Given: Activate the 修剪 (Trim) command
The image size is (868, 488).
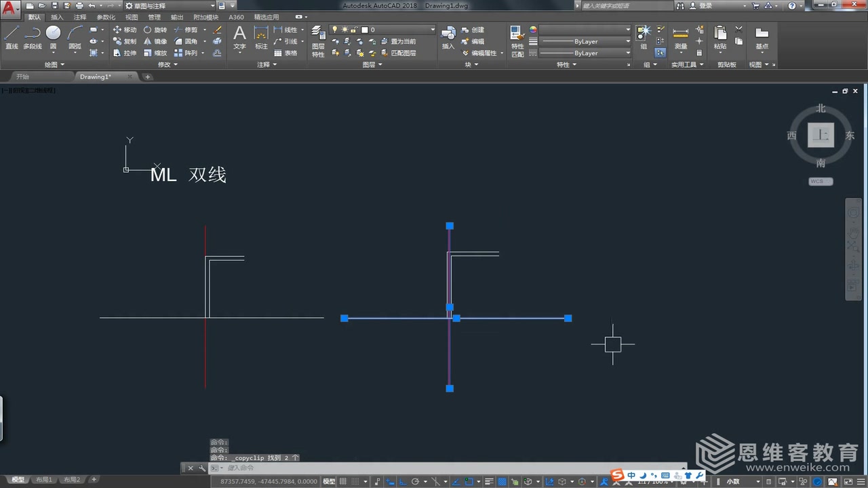Looking at the screenshot, I should pos(185,30).
